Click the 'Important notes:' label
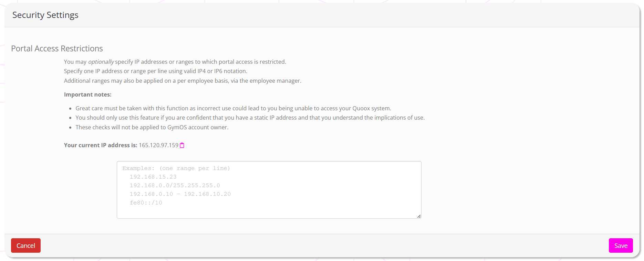Image resolution: width=644 pixels, height=261 pixels. (x=88, y=94)
